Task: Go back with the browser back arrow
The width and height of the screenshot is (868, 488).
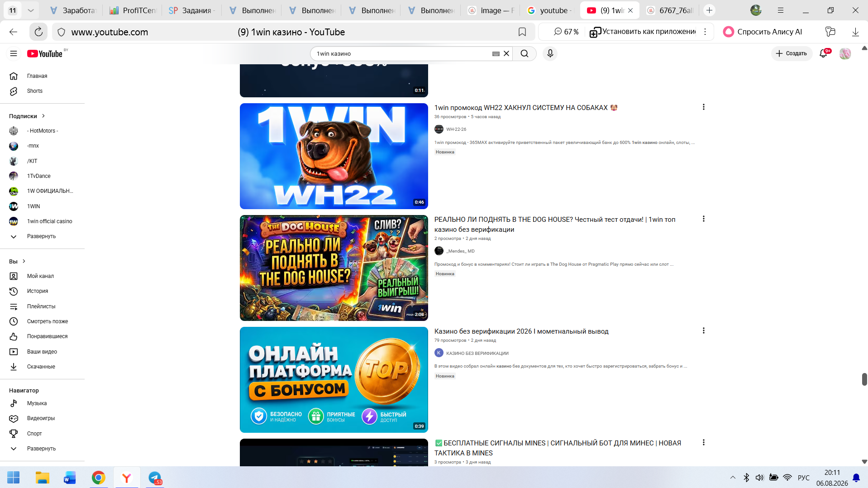Action: click(13, 32)
